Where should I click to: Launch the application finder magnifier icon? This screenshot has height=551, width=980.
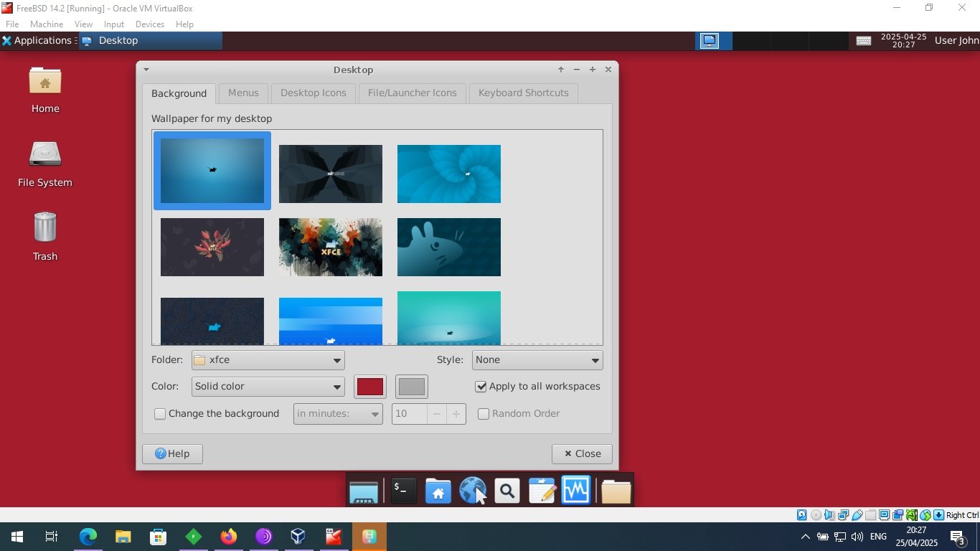[x=507, y=491]
